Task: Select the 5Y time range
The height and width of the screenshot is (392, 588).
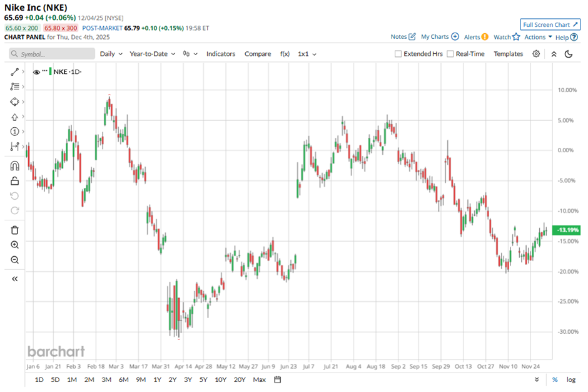Action: (203, 379)
